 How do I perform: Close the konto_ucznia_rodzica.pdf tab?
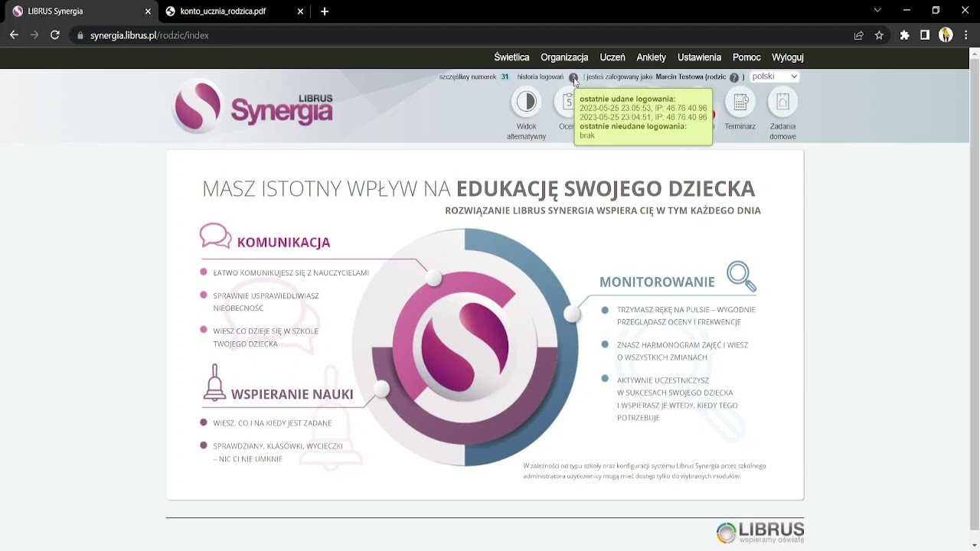click(x=301, y=11)
